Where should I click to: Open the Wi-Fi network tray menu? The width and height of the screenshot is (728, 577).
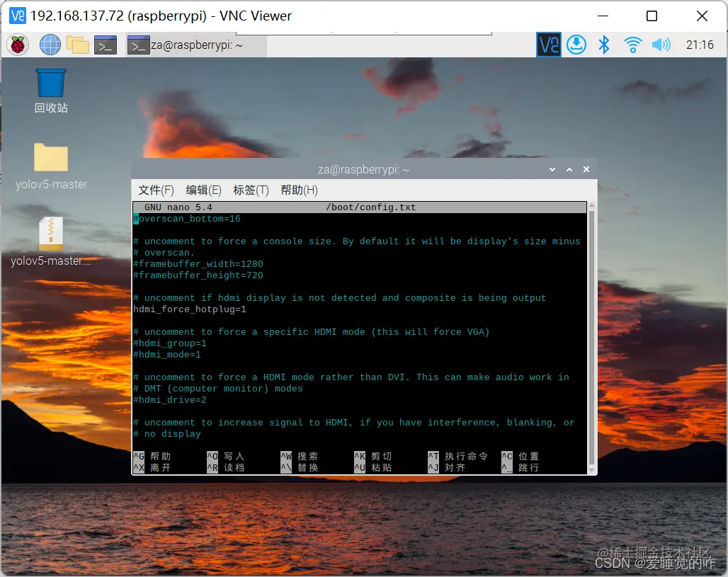coord(632,45)
